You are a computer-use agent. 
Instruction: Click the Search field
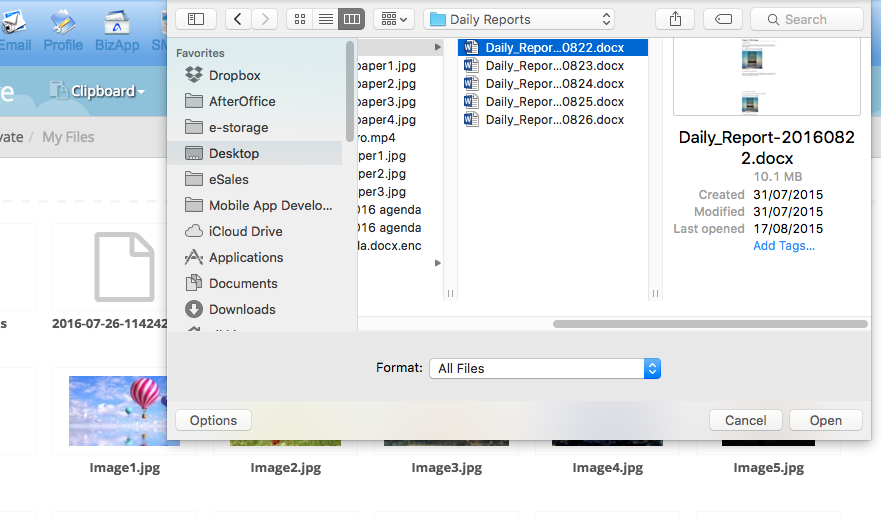click(806, 19)
